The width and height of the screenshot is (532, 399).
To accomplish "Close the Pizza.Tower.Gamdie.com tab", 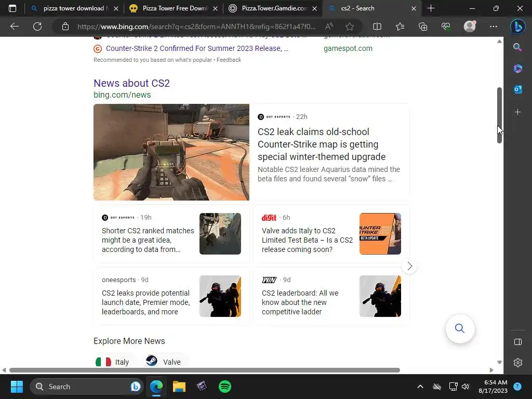I will click(x=314, y=8).
